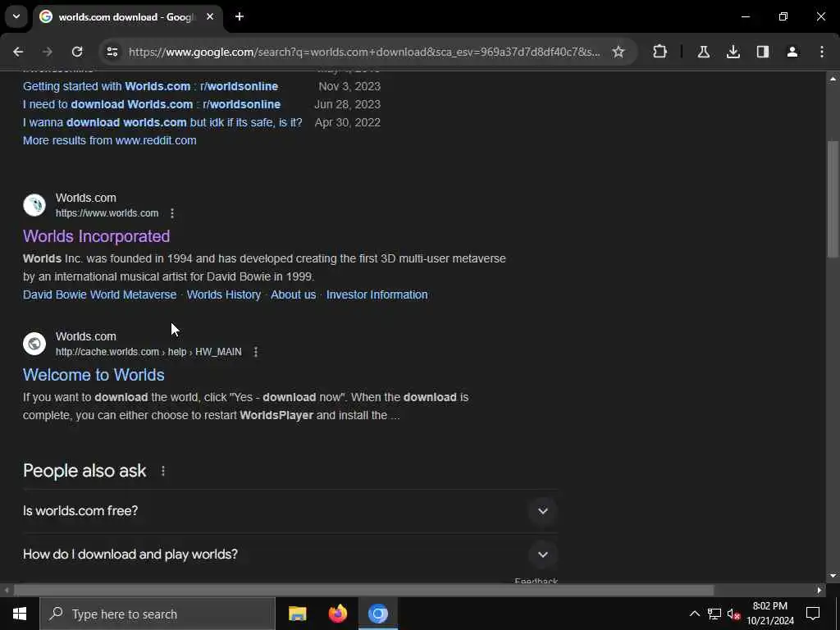Close the worlds.com download tab
Screen dimensions: 840x630
click(210, 16)
